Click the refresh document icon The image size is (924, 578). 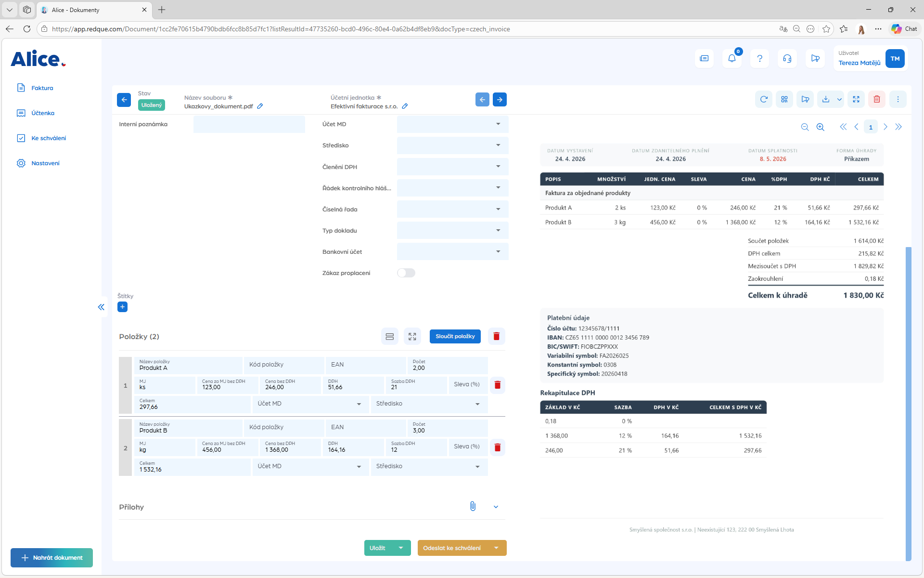click(764, 99)
